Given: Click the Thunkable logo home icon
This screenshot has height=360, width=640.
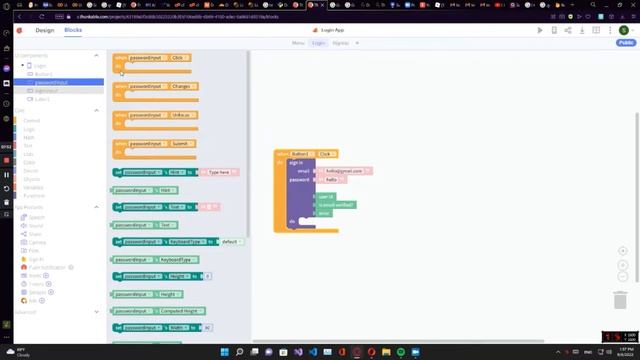Looking at the screenshot, I should click(x=20, y=30).
